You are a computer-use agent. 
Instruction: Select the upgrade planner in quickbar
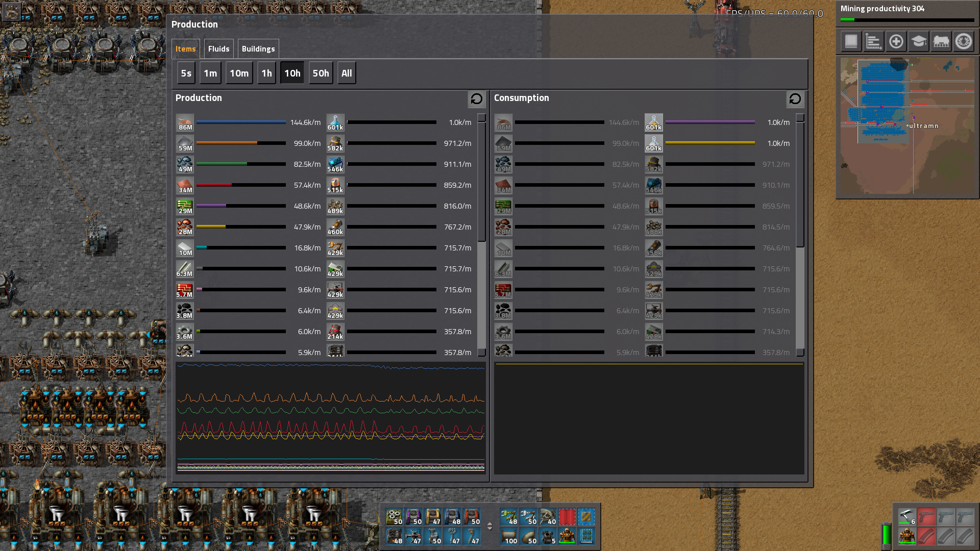tap(586, 517)
